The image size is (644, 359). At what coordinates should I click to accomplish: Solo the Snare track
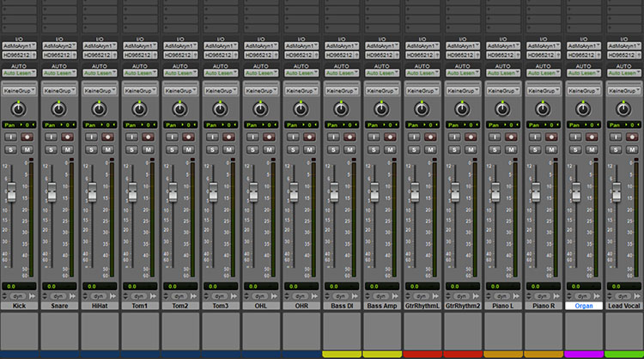(51, 150)
